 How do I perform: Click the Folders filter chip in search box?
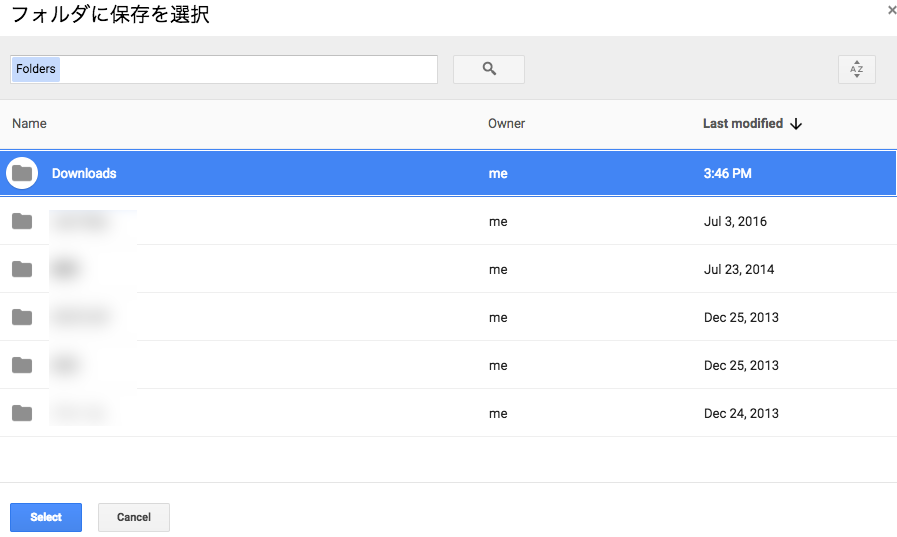(x=36, y=69)
